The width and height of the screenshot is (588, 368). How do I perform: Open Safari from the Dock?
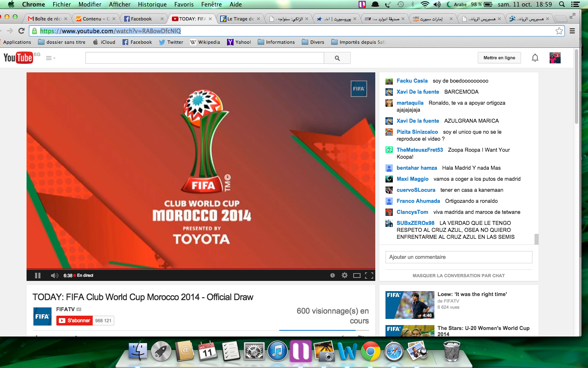pyautogui.click(x=394, y=351)
